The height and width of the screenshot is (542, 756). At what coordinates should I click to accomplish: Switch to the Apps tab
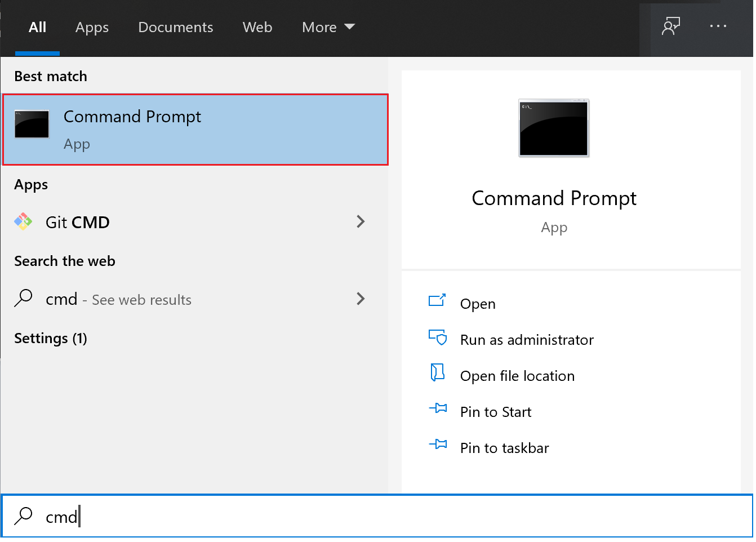(x=92, y=27)
